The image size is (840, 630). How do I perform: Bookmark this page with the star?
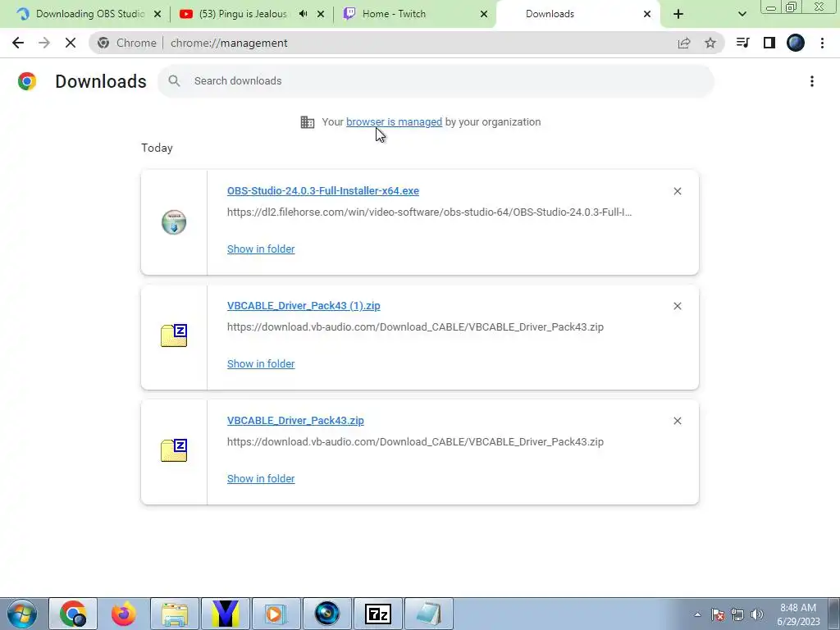click(x=710, y=43)
